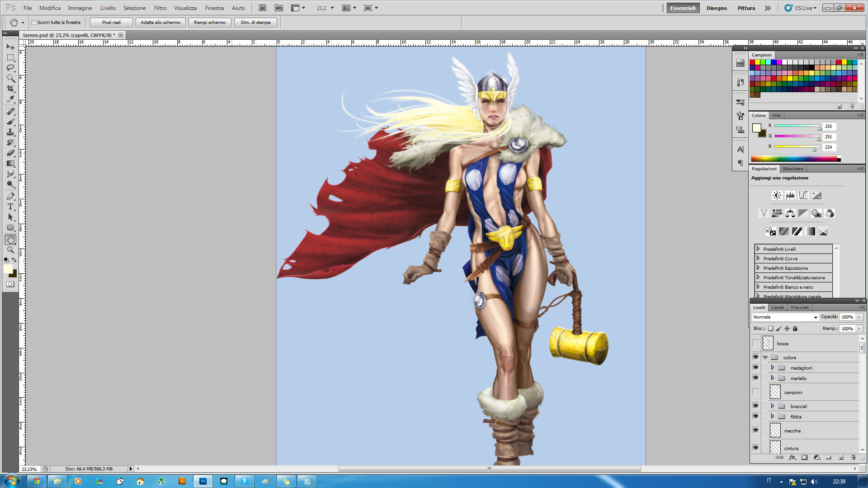Add a Photo Filter adjustment
The width and height of the screenshot is (868, 488).
[x=816, y=213]
